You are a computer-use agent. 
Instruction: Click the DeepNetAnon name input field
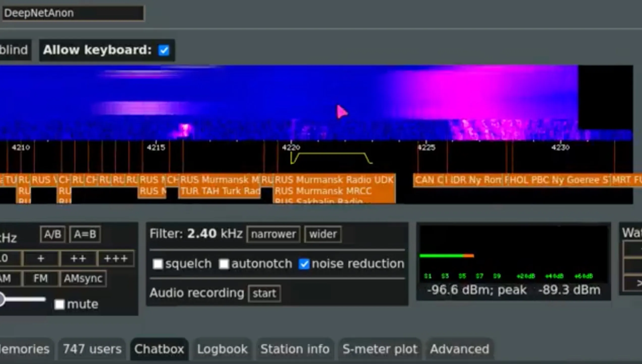pos(73,13)
